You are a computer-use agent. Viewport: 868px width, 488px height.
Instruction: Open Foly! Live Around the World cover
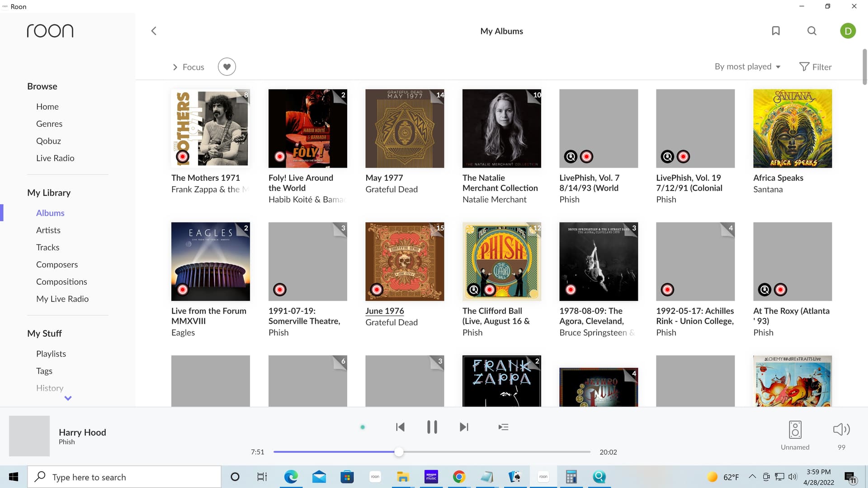coord(308,128)
